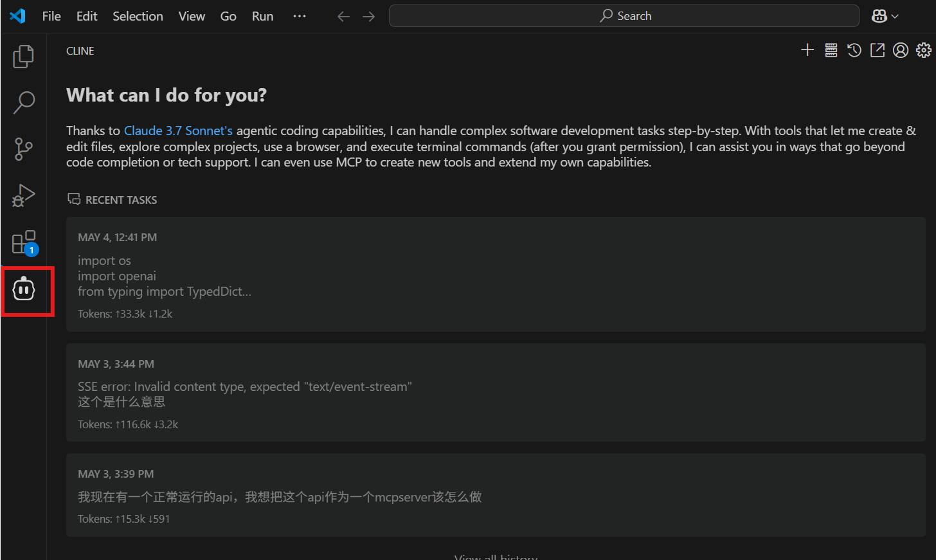Click the Search box in title bar

click(x=624, y=15)
